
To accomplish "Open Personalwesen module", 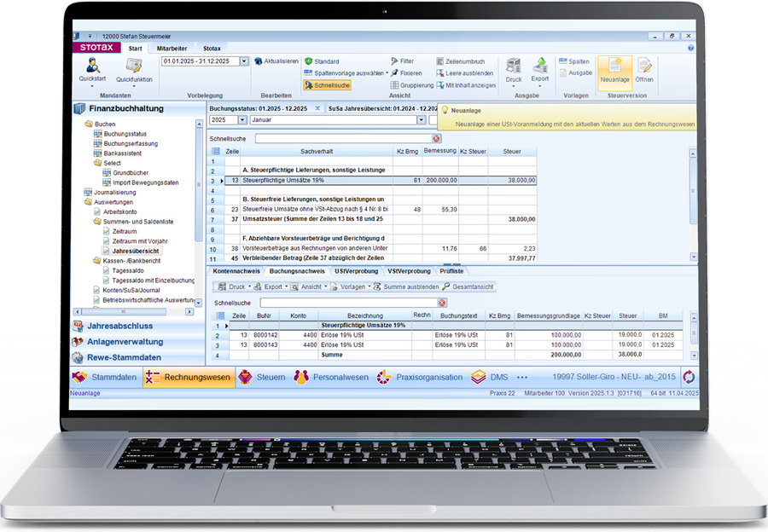I will click(331, 378).
